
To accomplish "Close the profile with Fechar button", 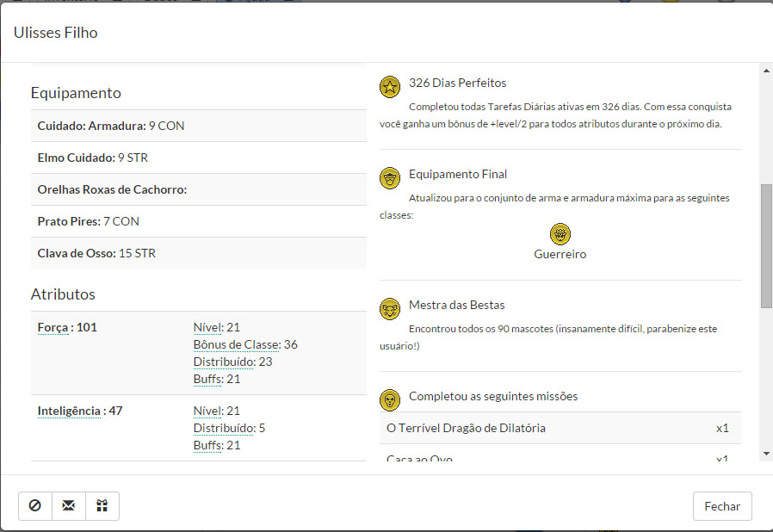I will click(x=721, y=506).
